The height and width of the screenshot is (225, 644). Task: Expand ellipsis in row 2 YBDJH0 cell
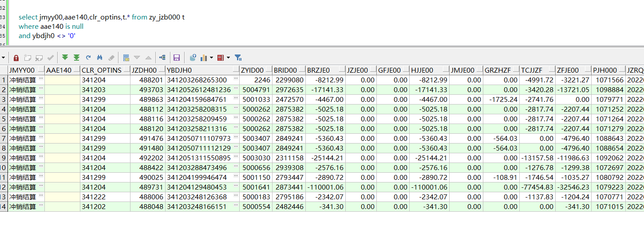coord(236,89)
